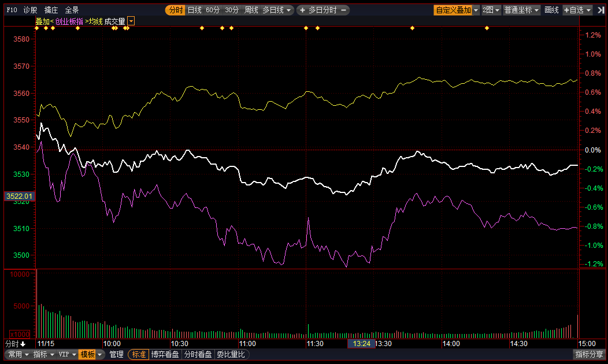Image resolution: width=608 pixels, height=364 pixels.
Task: Click the 创业板指 overlay label
Action: click(69, 21)
